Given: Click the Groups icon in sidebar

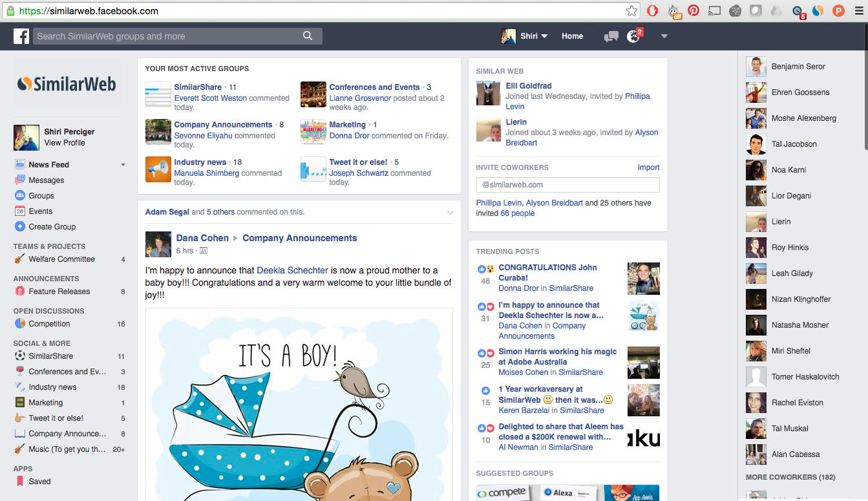Looking at the screenshot, I should click(x=20, y=195).
